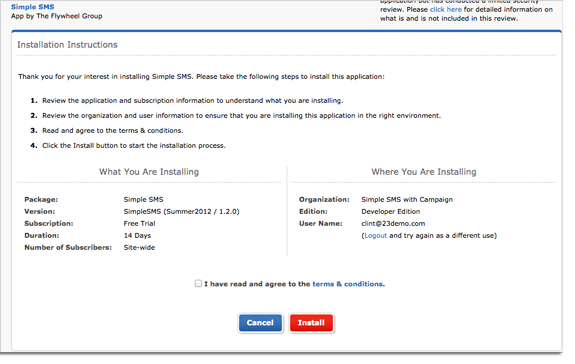Viewport: 575px width, 364px height.
Task: Select the user name clint@23demo.com
Action: point(393,223)
